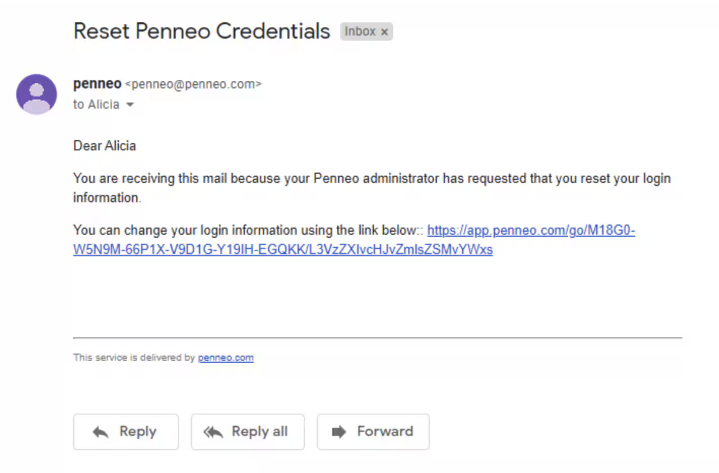This screenshot has width=719, height=473.
Task: Click the Reset Penneo Credentials subject heading
Action: (x=202, y=32)
